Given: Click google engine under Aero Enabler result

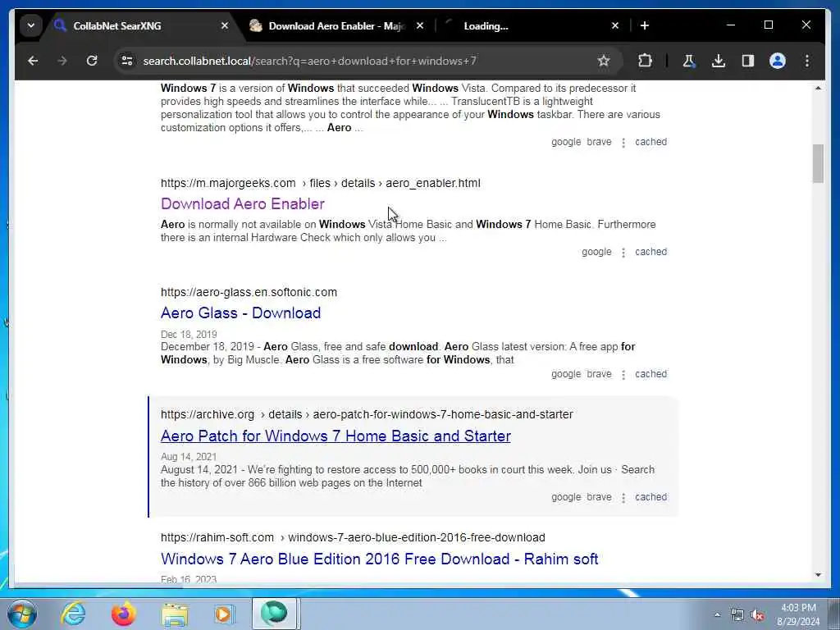Looking at the screenshot, I should (596, 252).
